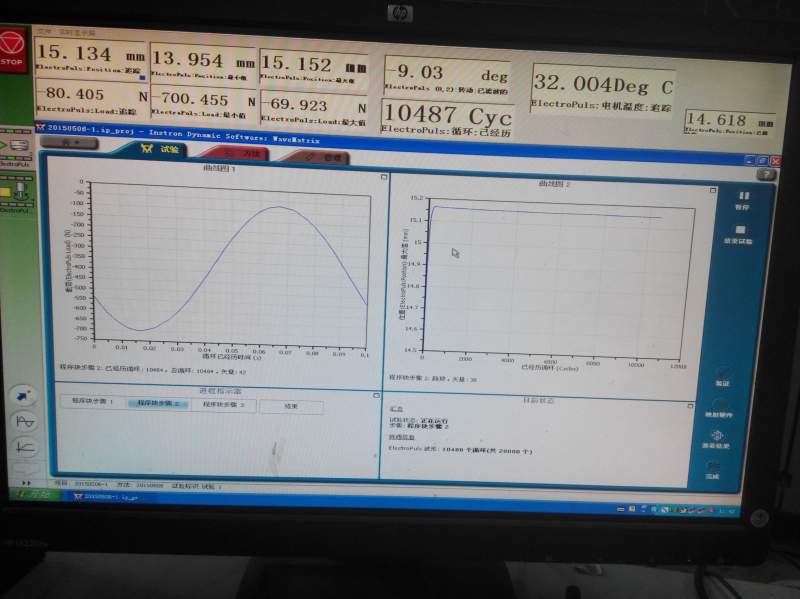Click the maximum position curve in graph 2
The width and height of the screenshot is (800, 599).
coord(545,212)
